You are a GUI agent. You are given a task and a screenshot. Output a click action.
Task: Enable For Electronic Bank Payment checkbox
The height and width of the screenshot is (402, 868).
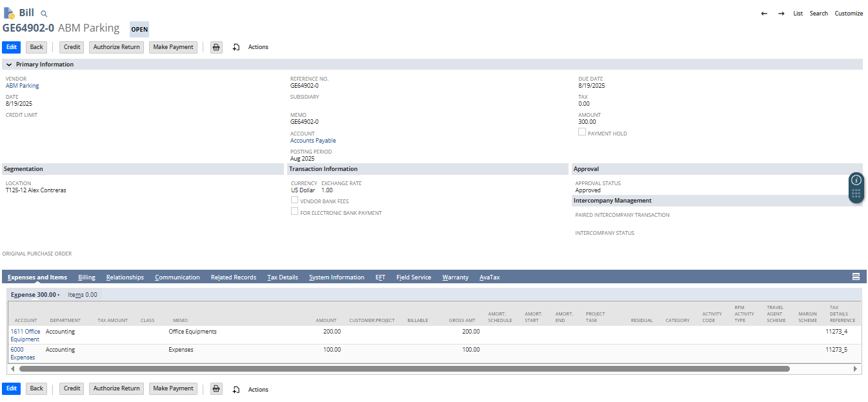point(295,212)
